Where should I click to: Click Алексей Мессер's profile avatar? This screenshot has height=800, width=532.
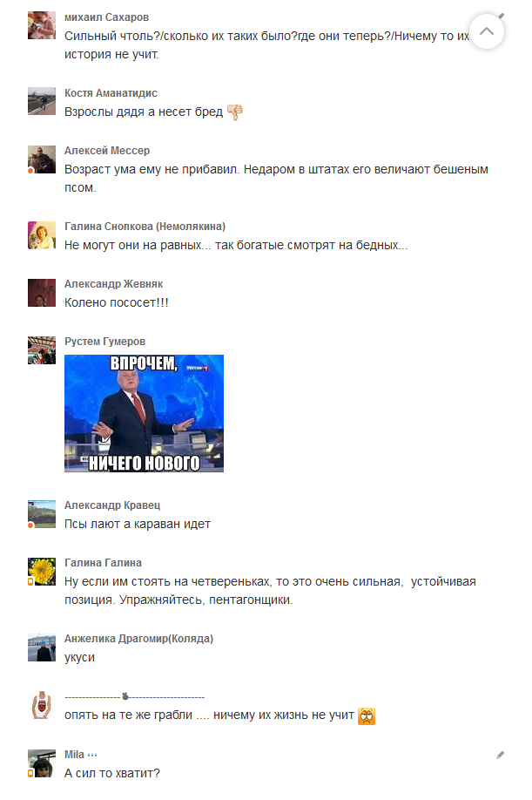click(41, 159)
